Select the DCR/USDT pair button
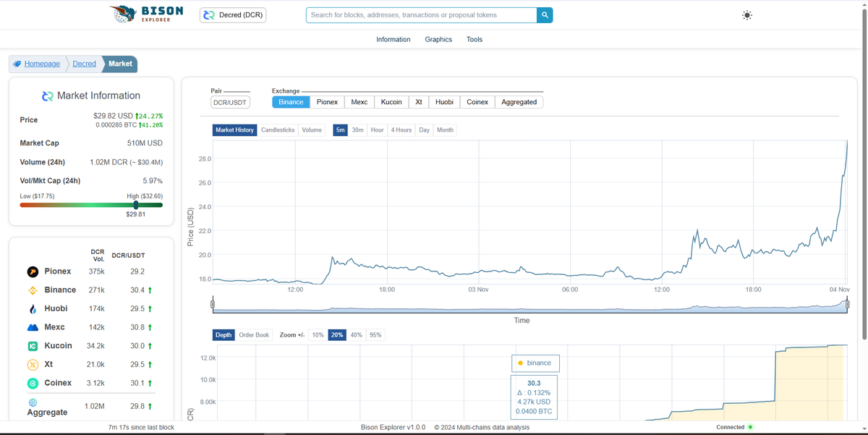This screenshot has width=868, height=435. 231,102
